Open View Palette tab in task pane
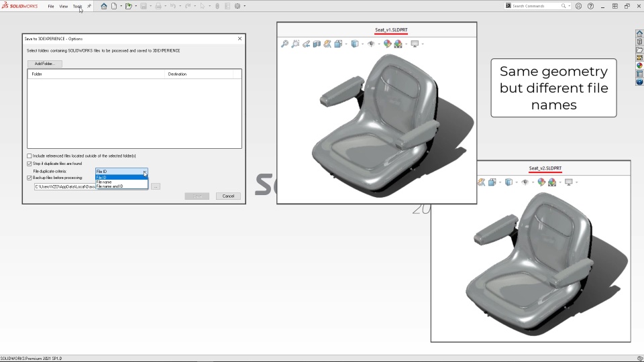This screenshot has height=362, width=644. pyautogui.click(x=639, y=58)
